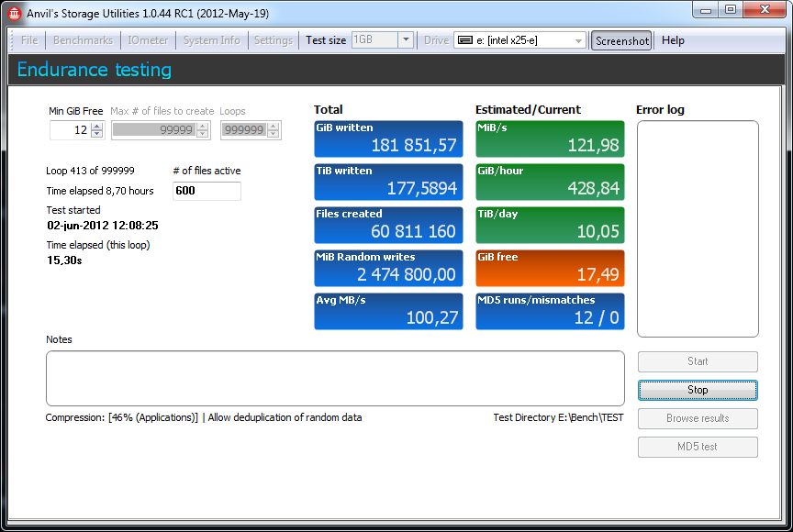Viewport: 793px width, 532px height.
Task: Click the Files created tile
Action: point(388,226)
